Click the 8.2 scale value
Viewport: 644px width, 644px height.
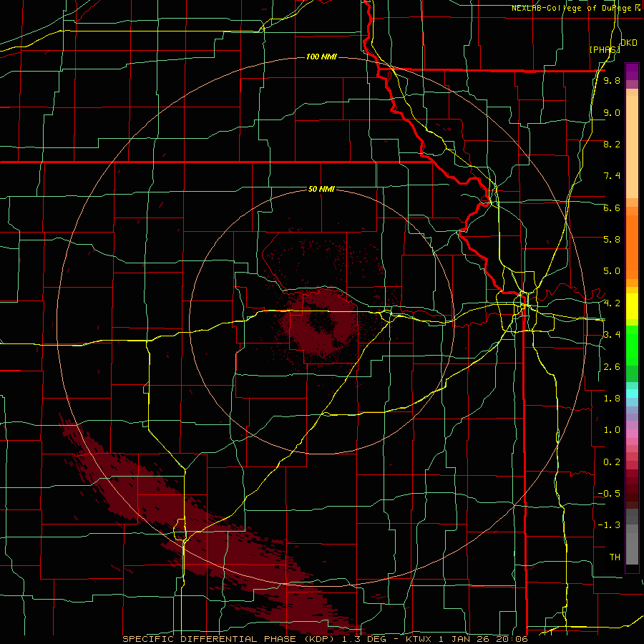click(612, 144)
